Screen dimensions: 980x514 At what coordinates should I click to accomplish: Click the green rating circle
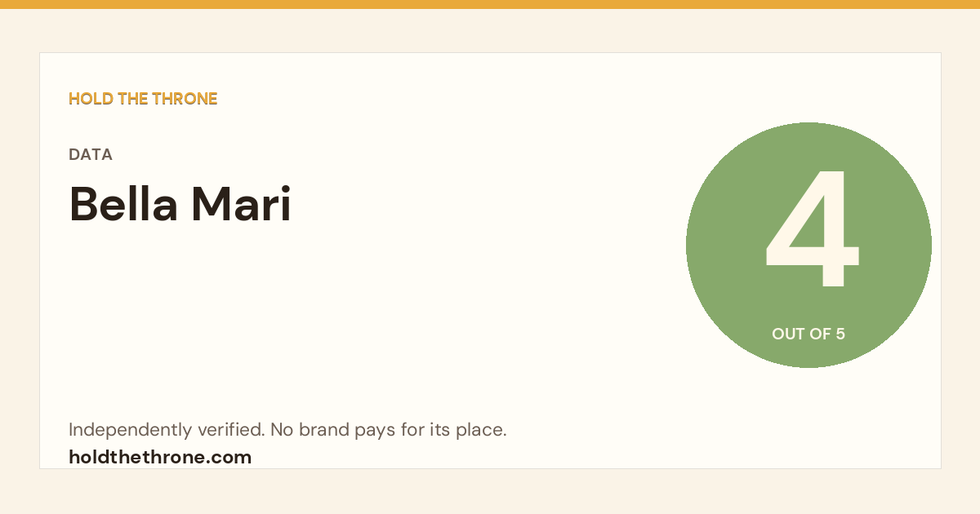[x=808, y=245]
